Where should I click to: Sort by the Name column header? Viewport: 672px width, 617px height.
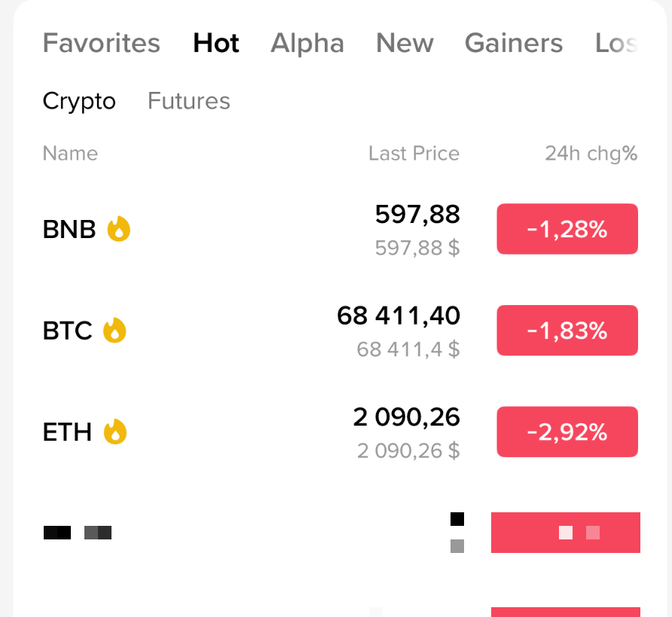coord(70,154)
